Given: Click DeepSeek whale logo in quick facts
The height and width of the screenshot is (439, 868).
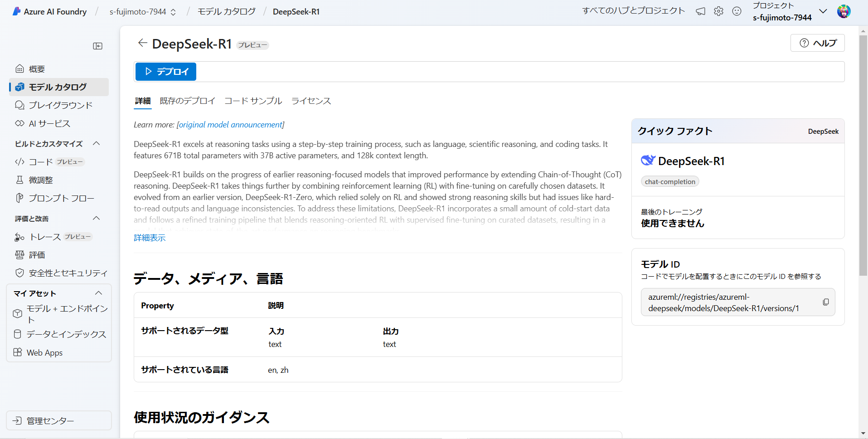Looking at the screenshot, I should [x=648, y=161].
